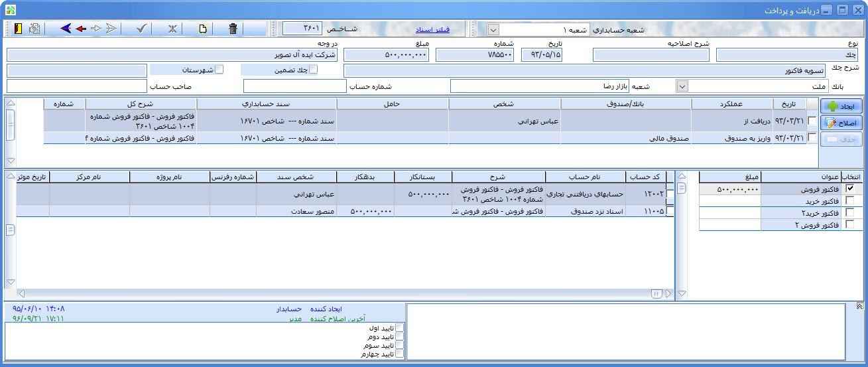Click the X cancel icon in toolbar
This screenshot has height=367, width=868.
click(x=172, y=29)
